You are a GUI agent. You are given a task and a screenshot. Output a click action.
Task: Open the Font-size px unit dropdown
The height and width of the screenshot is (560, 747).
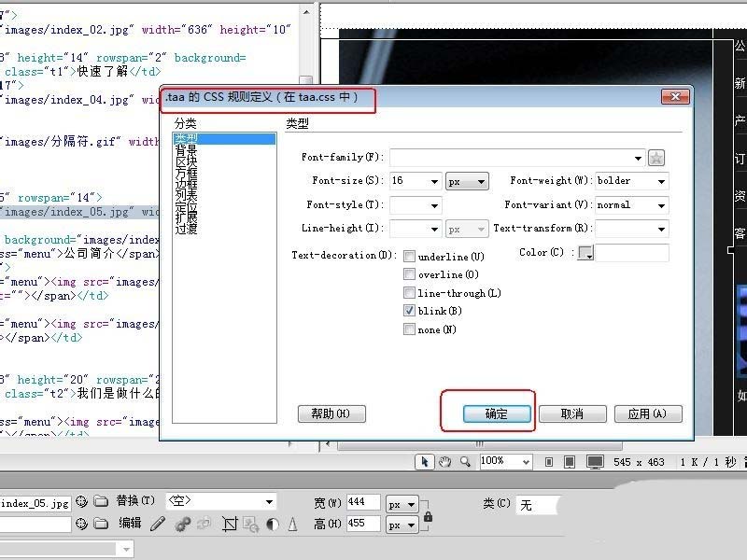tap(467, 181)
